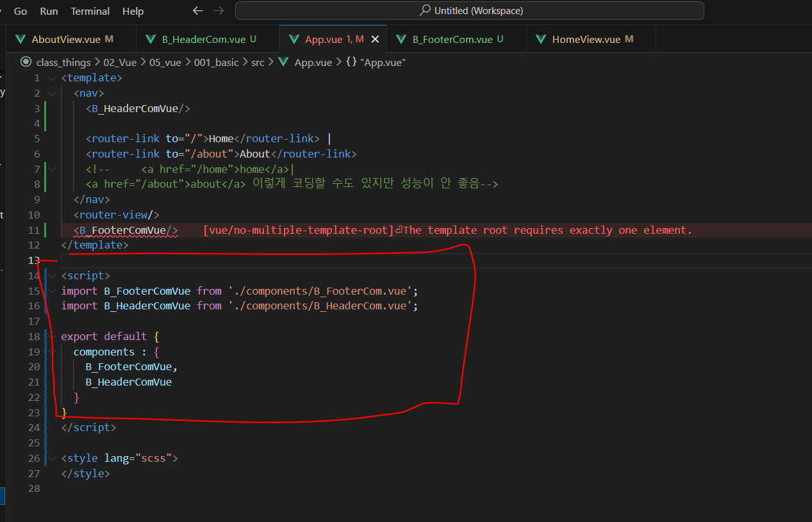
Task: Switch to the HomeView.vue tab
Action: click(591, 39)
